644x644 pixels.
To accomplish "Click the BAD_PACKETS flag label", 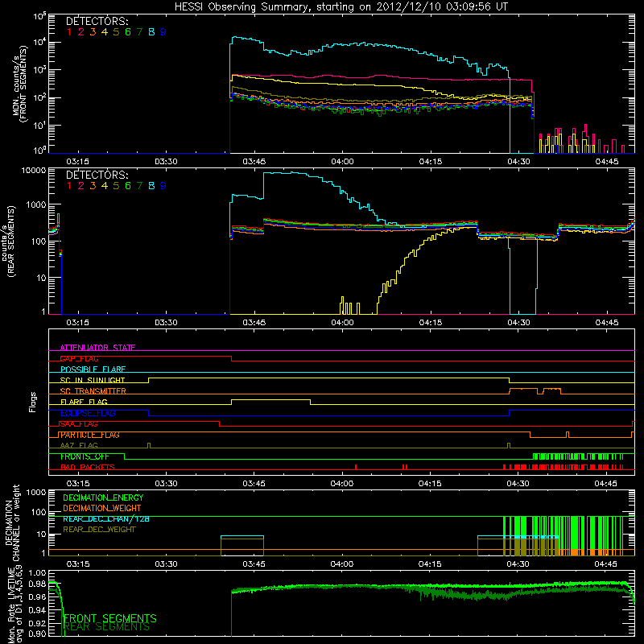I will 88,468.
